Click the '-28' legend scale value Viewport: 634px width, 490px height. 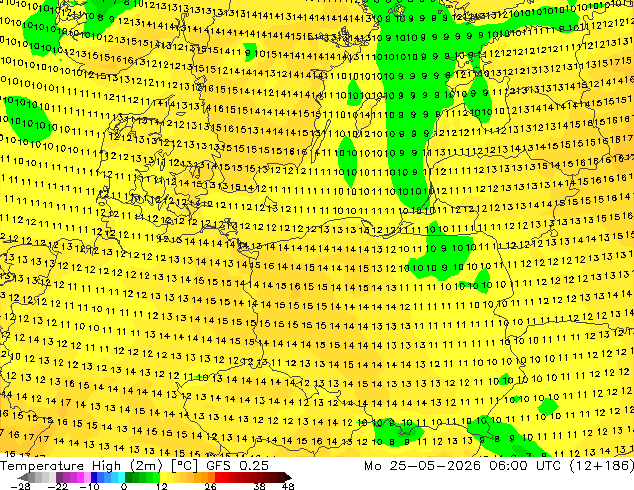[x=20, y=486]
